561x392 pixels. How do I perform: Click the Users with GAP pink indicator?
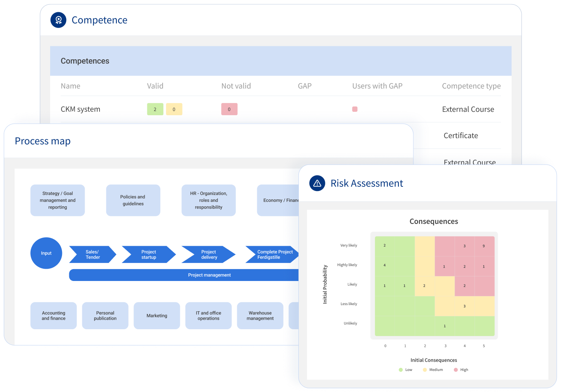(x=355, y=109)
